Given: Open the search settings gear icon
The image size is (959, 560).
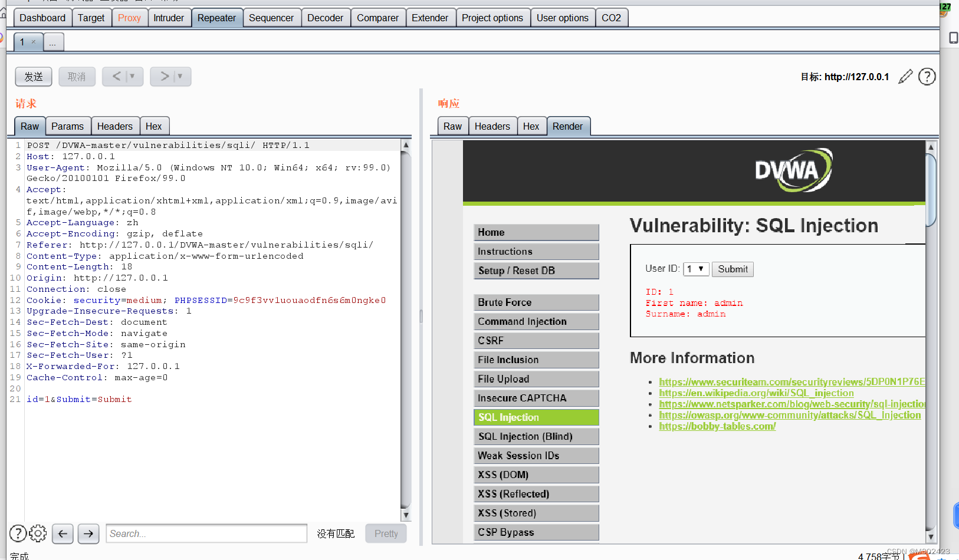Looking at the screenshot, I should [38, 533].
